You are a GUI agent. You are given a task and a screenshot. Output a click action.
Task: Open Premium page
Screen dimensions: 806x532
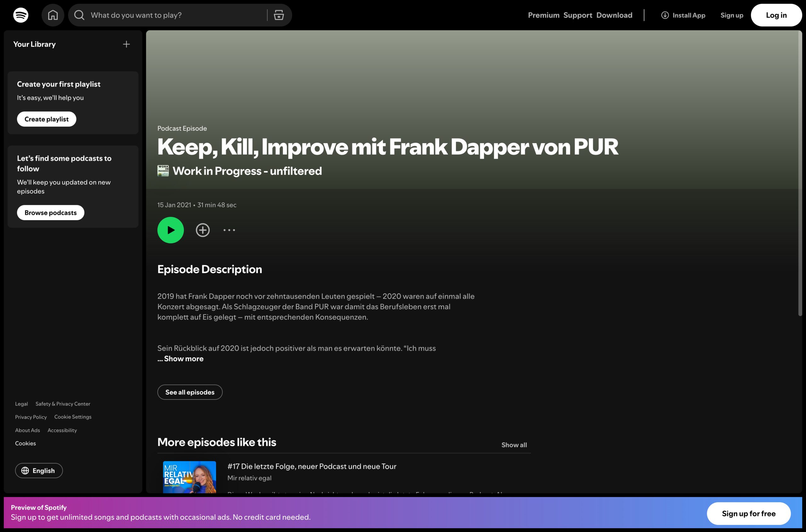[x=543, y=15]
